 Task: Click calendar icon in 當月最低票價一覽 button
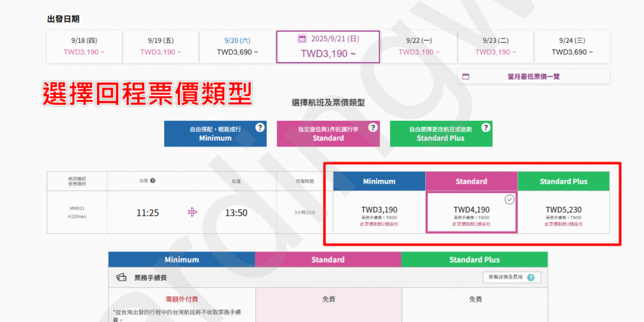(x=465, y=76)
